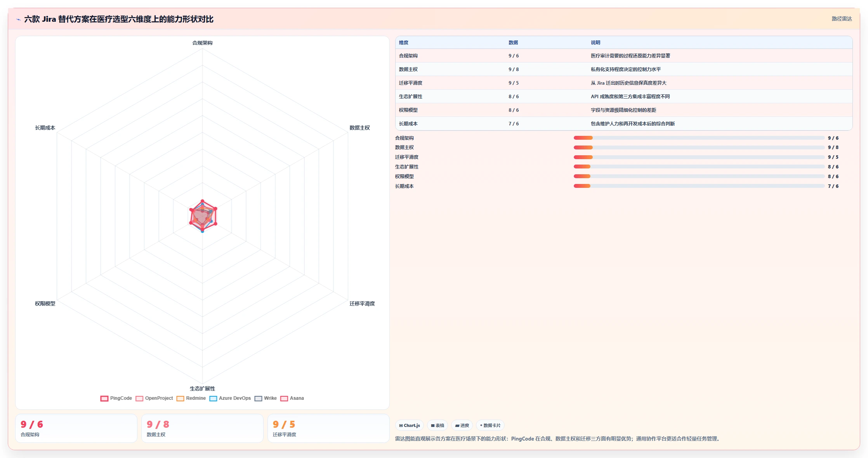Screen dimensions: 868x458
Task: Click description 从 Jira 迁出时历史信息保真度差异大
Action: click(x=628, y=83)
